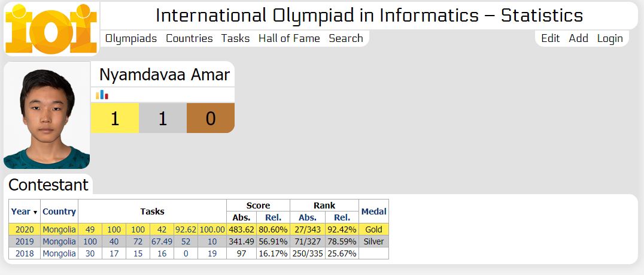
Task: Sort by the Medal column header
Action: pos(373,211)
